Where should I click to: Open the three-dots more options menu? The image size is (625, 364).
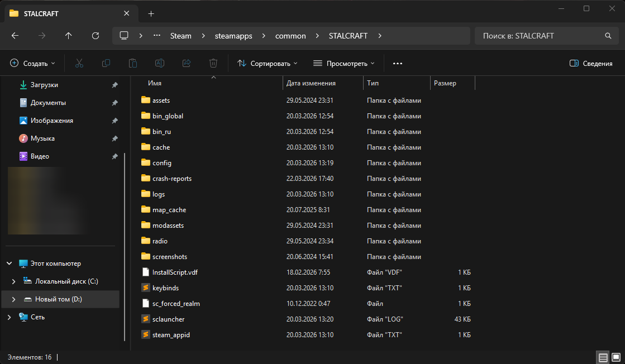(398, 64)
